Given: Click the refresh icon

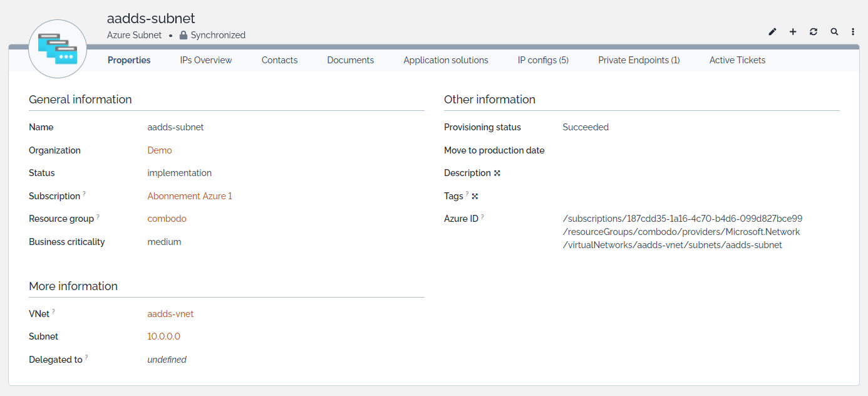Looking at the screenshot, I should pos(814,32).
